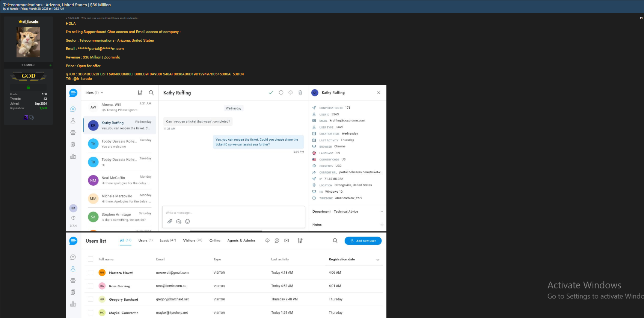Open saved replies icon in message box
Screen dimensions: 644x318
(179, 221)
